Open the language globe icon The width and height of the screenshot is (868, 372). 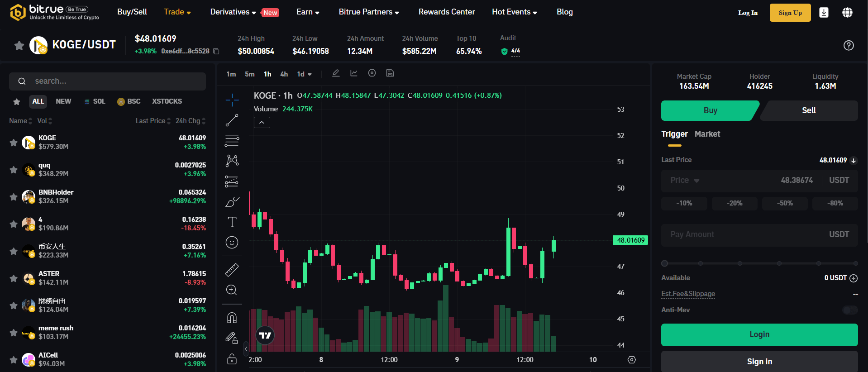coord(847,13)
